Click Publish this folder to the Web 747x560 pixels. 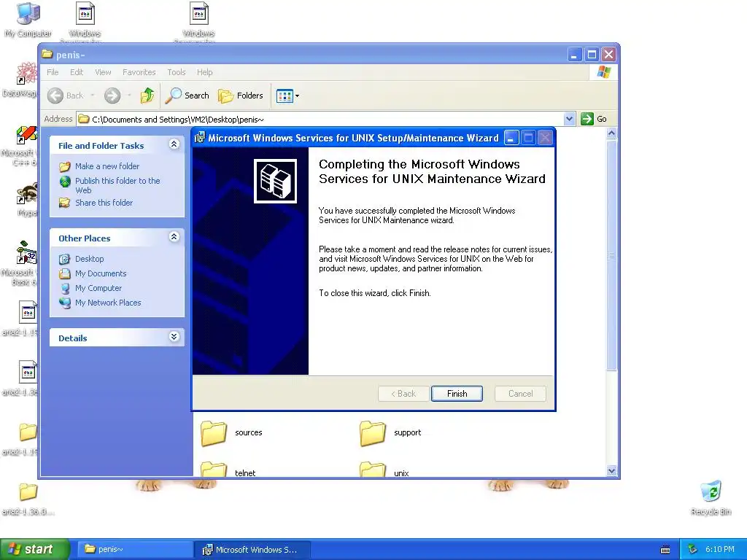117,185
